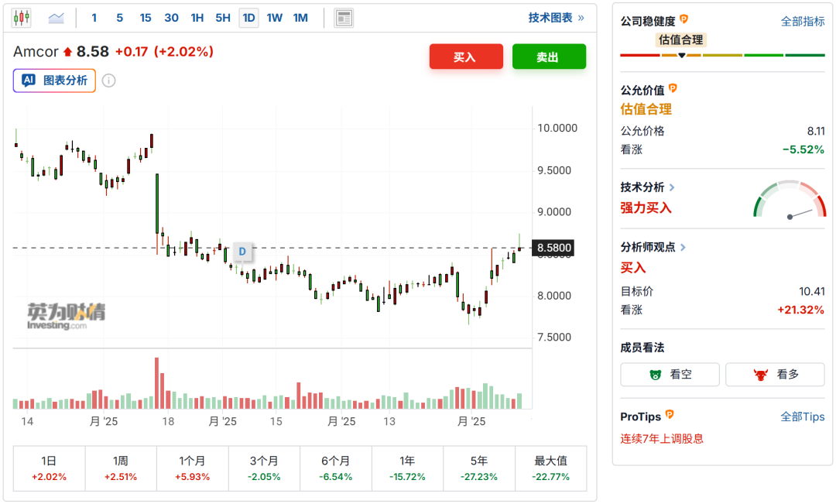Click the technical analysis gauge dial
This screenshot has height=504, width=836.
coord(790,200)
